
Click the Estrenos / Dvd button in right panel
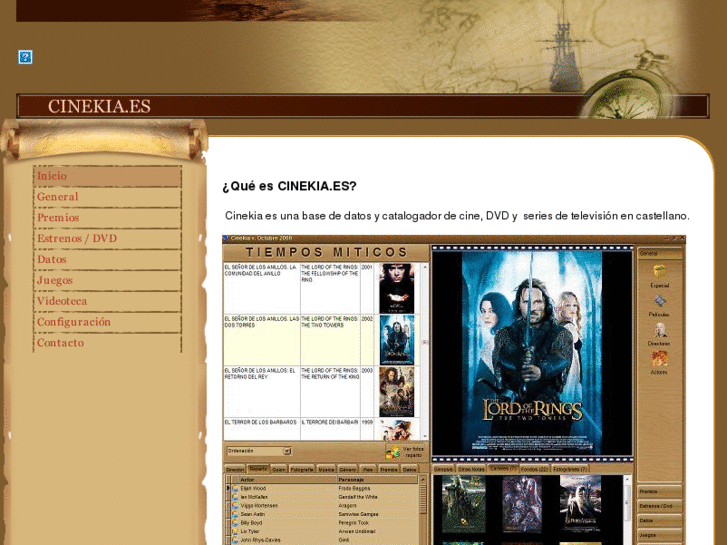click(659, 506)
